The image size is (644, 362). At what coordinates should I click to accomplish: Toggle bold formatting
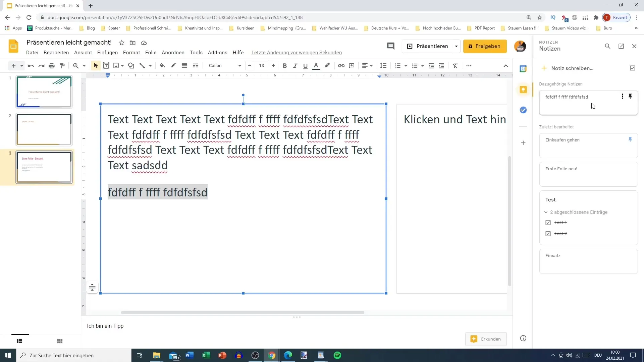285,66
